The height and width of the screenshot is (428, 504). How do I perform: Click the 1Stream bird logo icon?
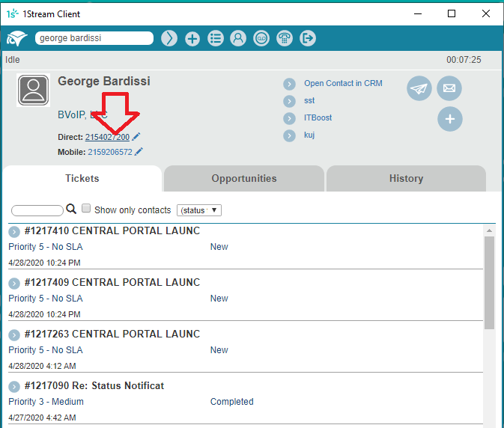(16, 38)
